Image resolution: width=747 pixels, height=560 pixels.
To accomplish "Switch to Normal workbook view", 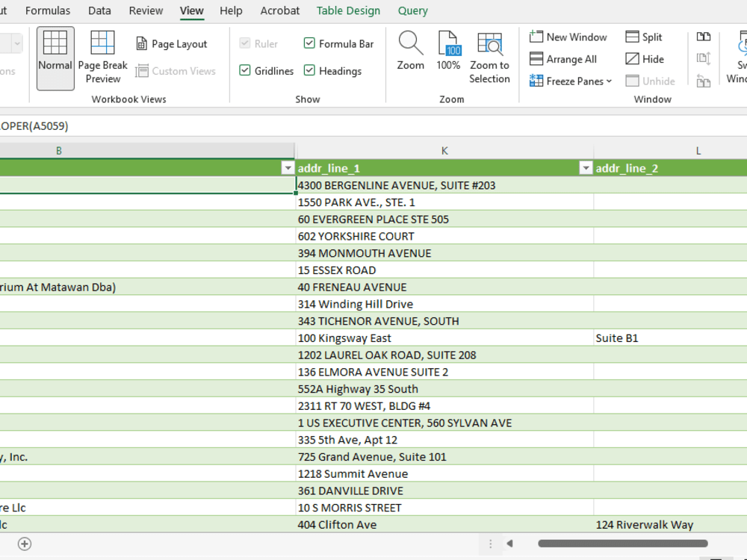I will coord(55,58).
